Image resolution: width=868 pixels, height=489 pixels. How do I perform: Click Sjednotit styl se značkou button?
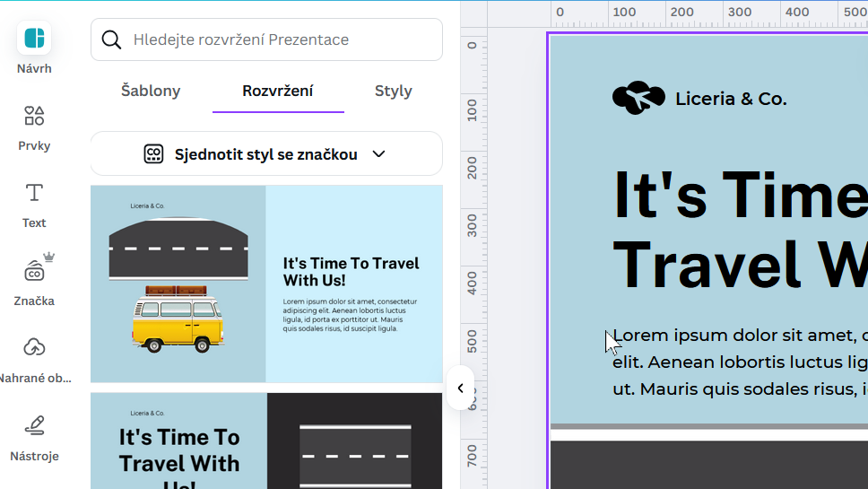click(265, 154)
